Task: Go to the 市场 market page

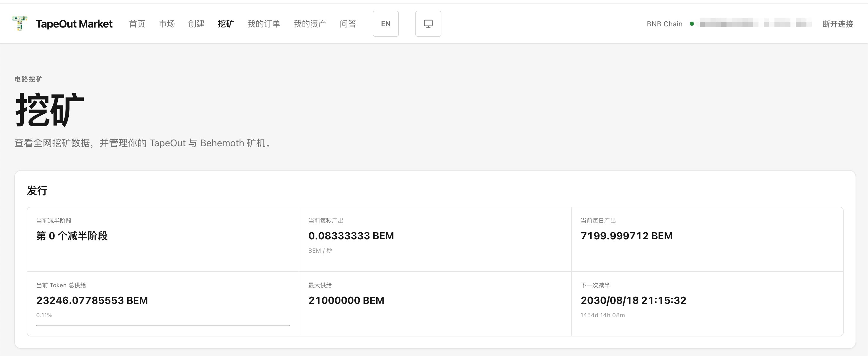Action: point(167,24)
